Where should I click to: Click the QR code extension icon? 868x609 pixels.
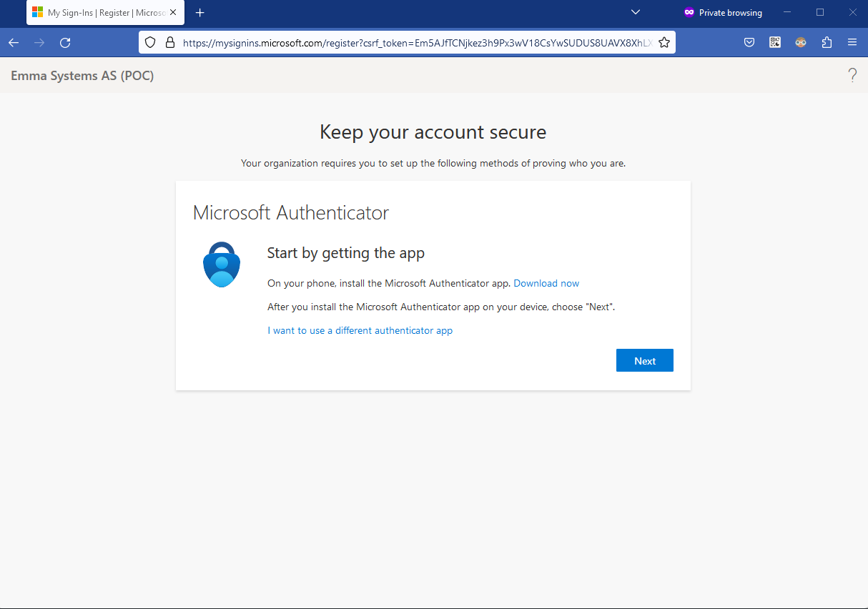pos(775,42)
